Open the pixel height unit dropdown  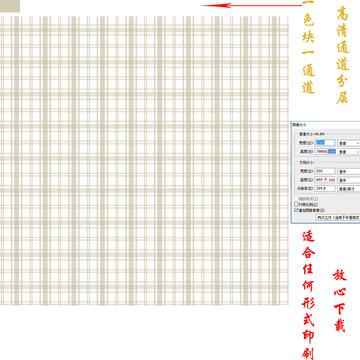point(349,152)
